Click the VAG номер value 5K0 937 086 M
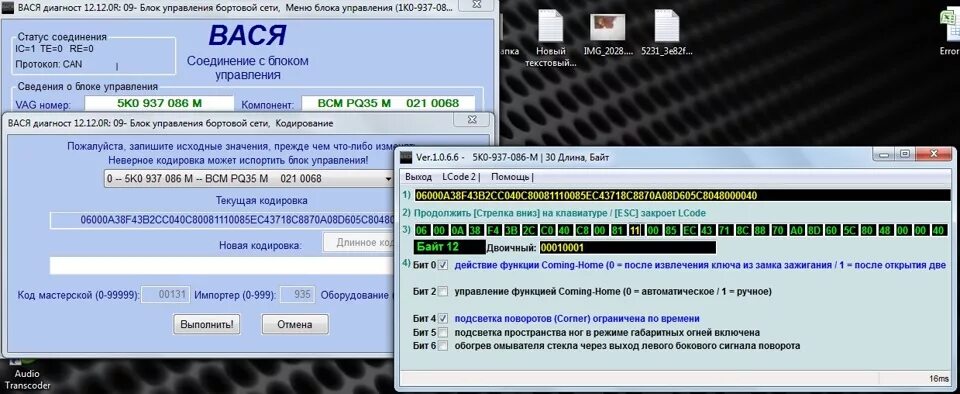960x394 pixels. 159,103
